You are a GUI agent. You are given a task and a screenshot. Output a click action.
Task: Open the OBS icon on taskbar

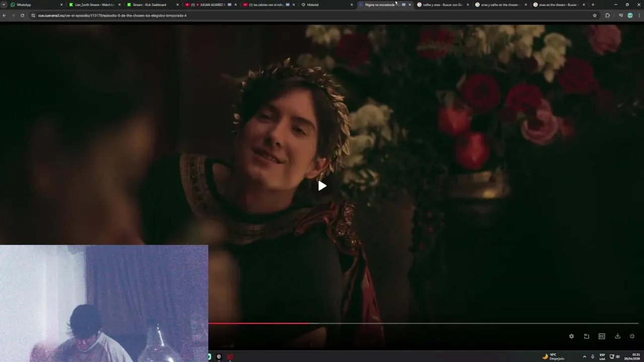tap(219, 357)
